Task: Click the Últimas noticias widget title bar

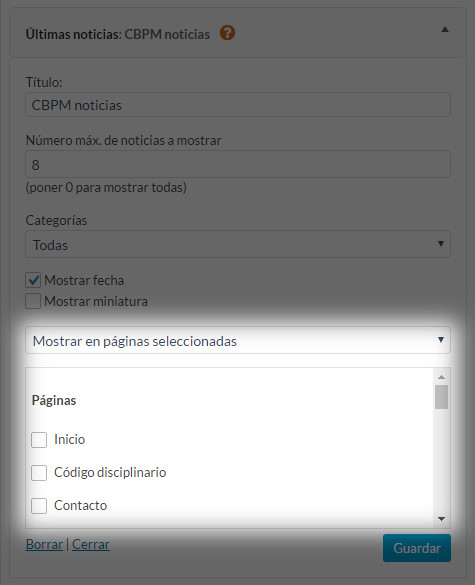Action: (x=238, y=33)
